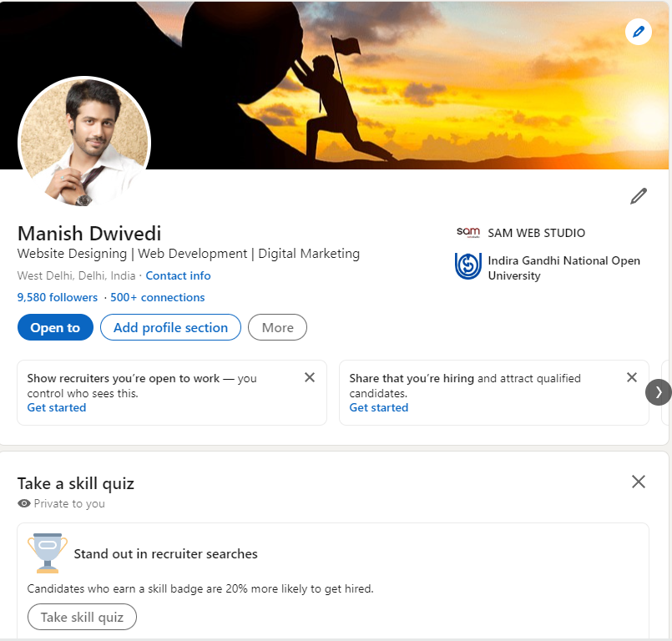This screenshot has width=672, height=641.
Task: Open the 500+ connections link
Action: pyautogui.click(x=157, y=297)
